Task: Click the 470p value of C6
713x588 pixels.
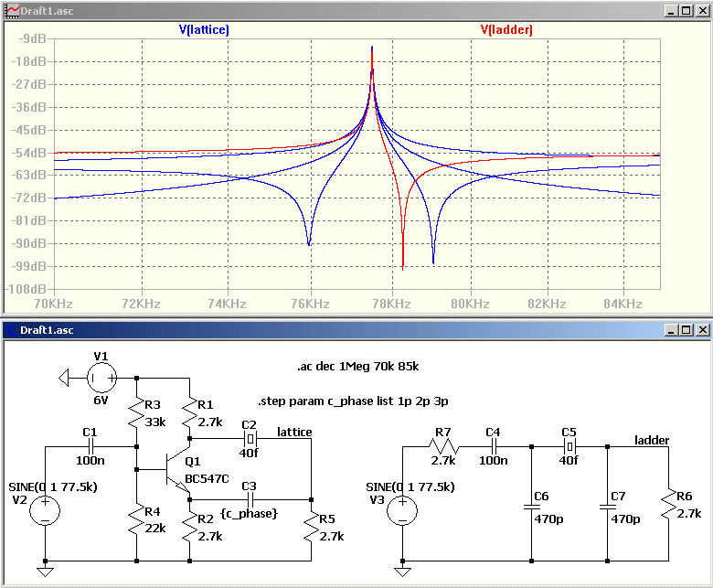Action: click(x=548, y=519)
